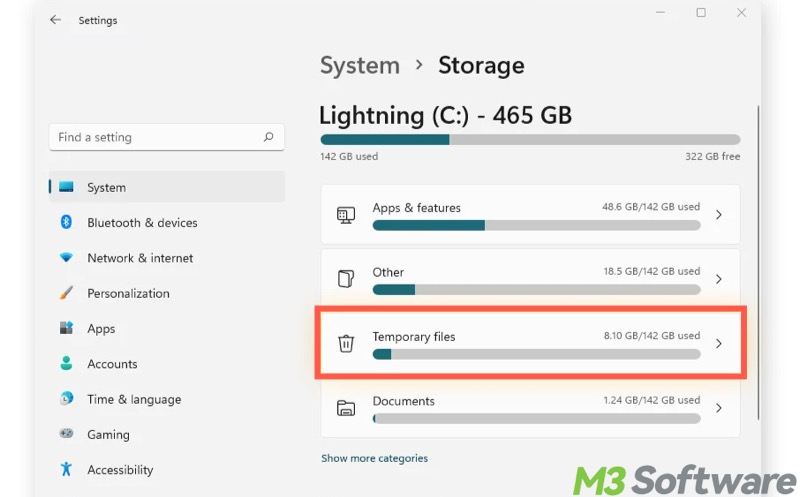
Task: Click the Other category label
Action: pos(388,272)
